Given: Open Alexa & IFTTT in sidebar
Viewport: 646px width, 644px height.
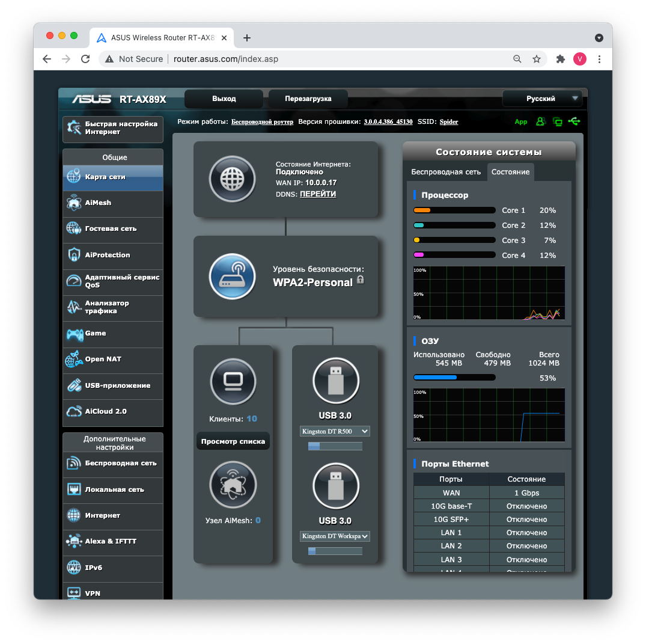Looking at the screenshot, I should coord(113,542).
